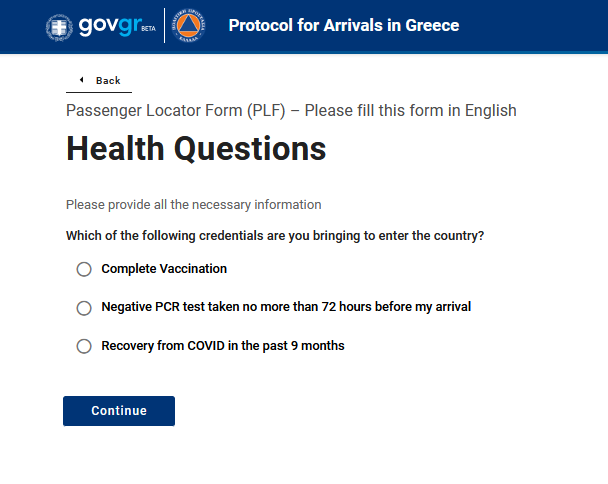Go back using the Back link
This screenshot has width=608, height=484.
pyautogui.click(x=107, y=80)
